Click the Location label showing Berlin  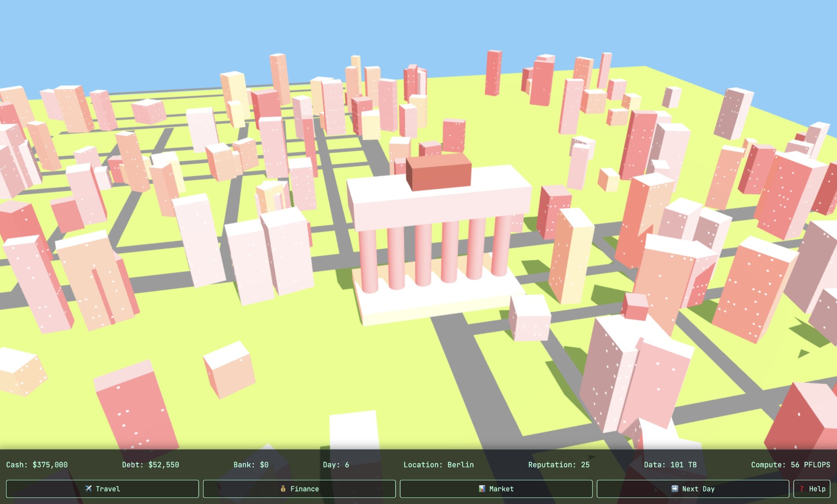(x=438, y=465)
